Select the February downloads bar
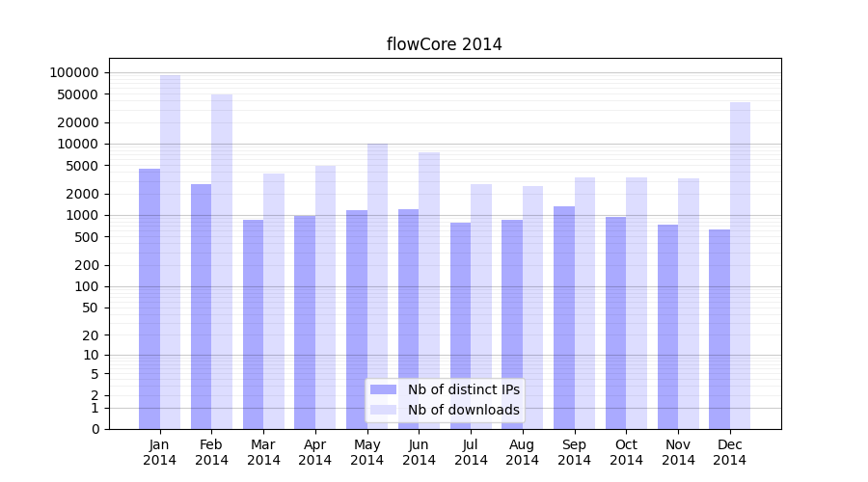 coord(222,260)
